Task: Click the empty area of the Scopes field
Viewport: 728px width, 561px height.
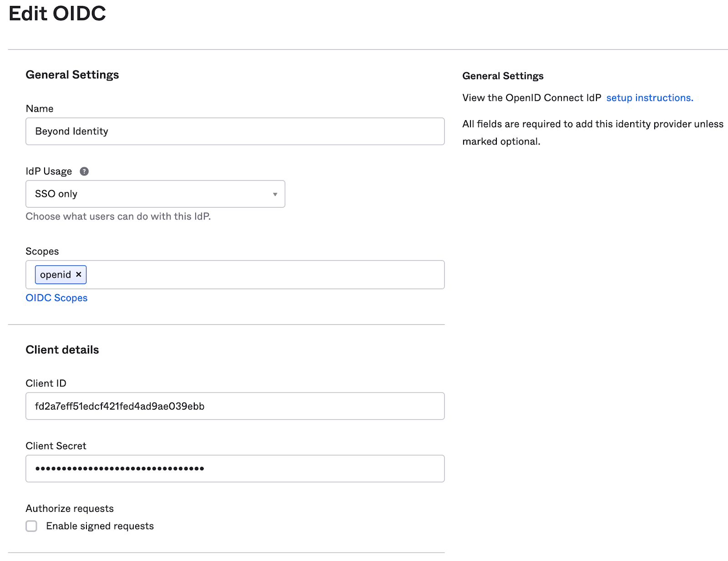Action: point(264,275)
